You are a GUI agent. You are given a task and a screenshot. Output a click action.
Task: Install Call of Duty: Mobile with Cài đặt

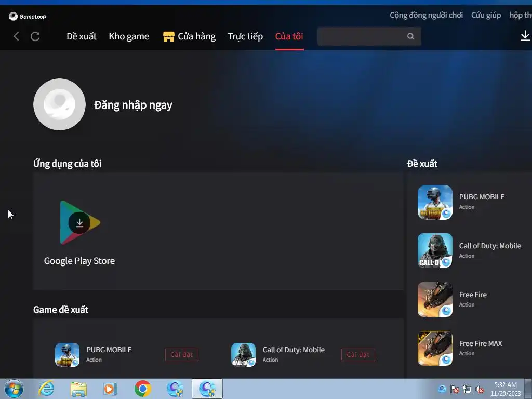point(358,354)
